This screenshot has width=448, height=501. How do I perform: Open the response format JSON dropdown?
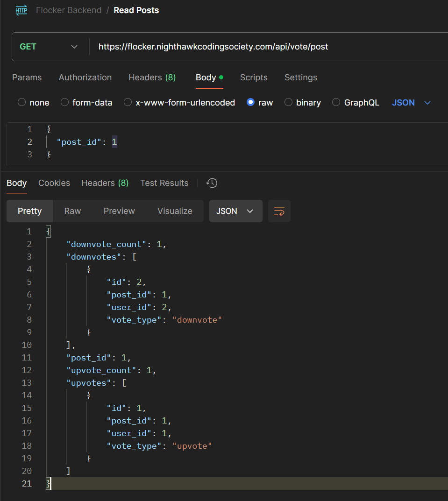coord(235,211)
